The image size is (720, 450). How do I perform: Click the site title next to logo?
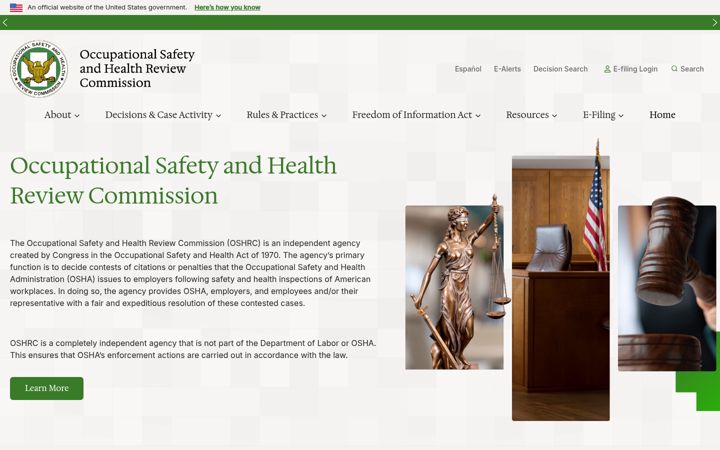click(137, 68)
